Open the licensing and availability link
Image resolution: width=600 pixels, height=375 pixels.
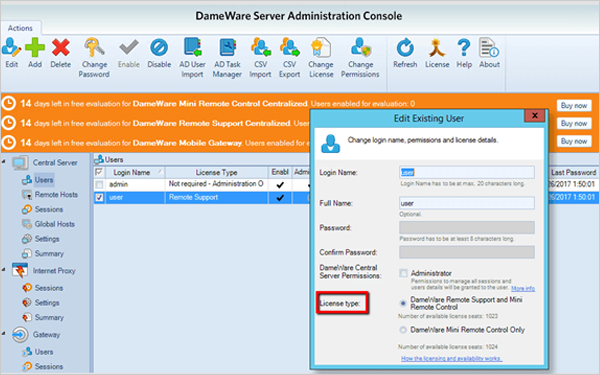click(452, 359)
